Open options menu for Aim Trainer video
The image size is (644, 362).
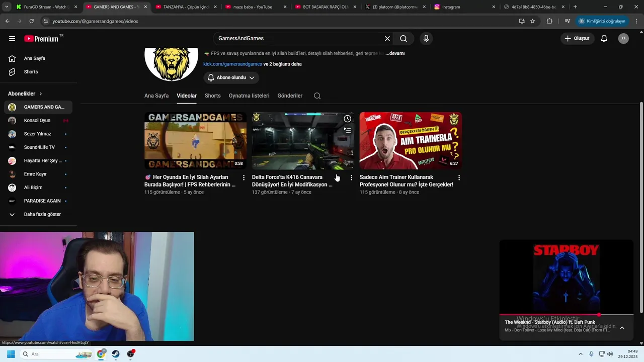coord(459,177)
